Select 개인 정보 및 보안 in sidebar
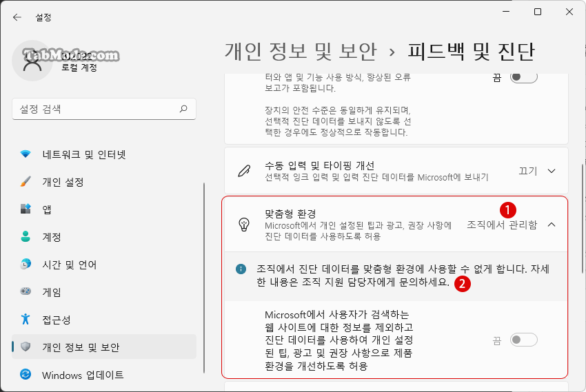Viewport: 586px width, 392px height. (104, 347)
